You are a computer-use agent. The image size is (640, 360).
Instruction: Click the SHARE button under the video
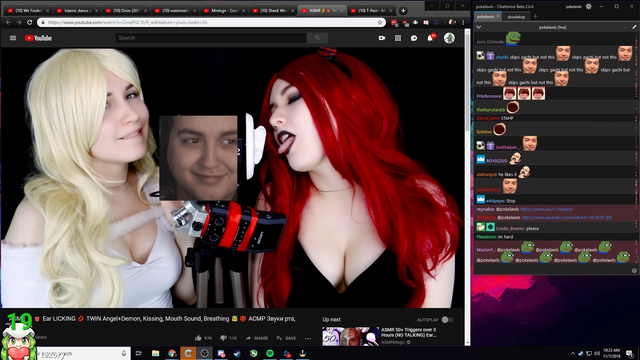coord(257,338)
